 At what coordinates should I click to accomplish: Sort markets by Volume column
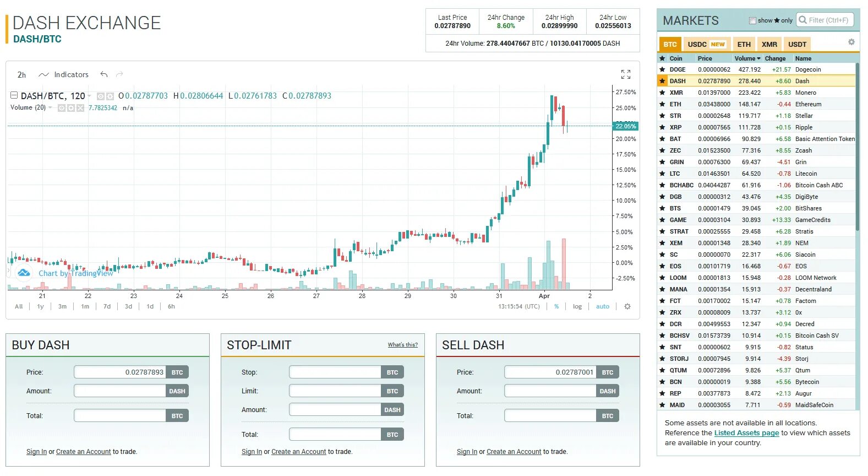[747, 58]
